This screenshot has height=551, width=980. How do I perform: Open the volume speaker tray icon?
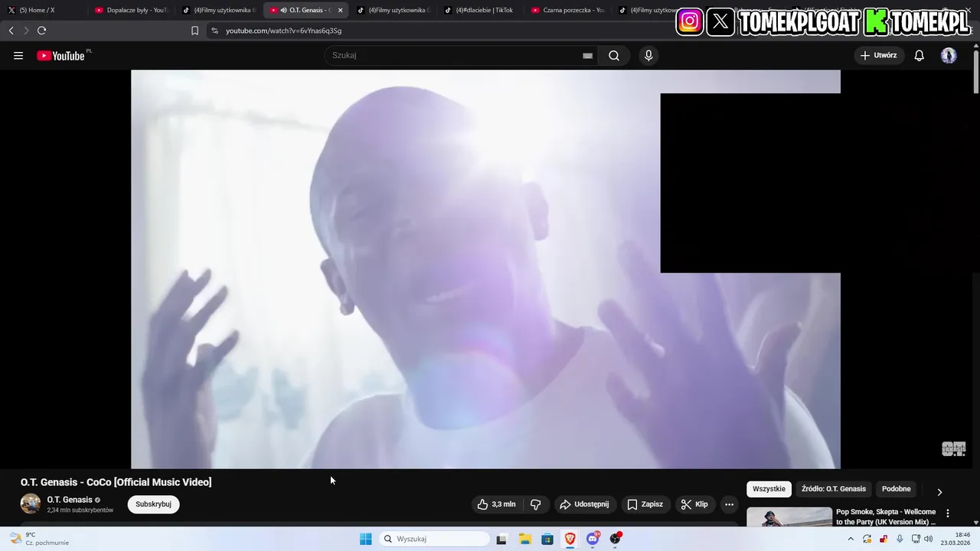[929, 539]
